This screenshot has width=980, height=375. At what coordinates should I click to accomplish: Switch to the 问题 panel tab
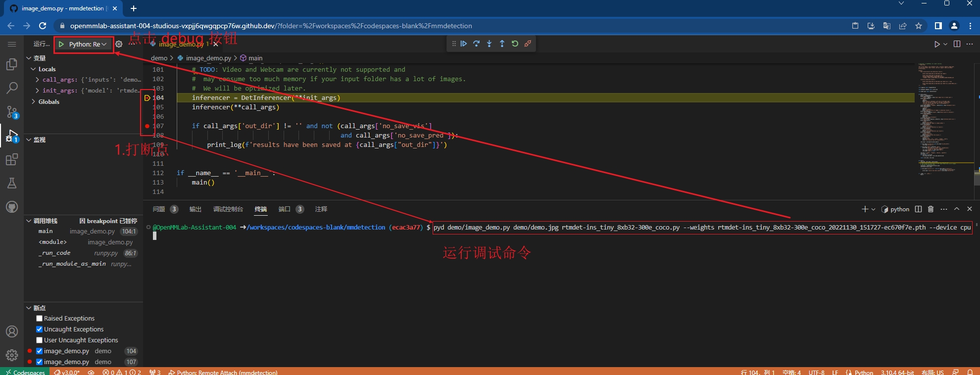[159, 209]
